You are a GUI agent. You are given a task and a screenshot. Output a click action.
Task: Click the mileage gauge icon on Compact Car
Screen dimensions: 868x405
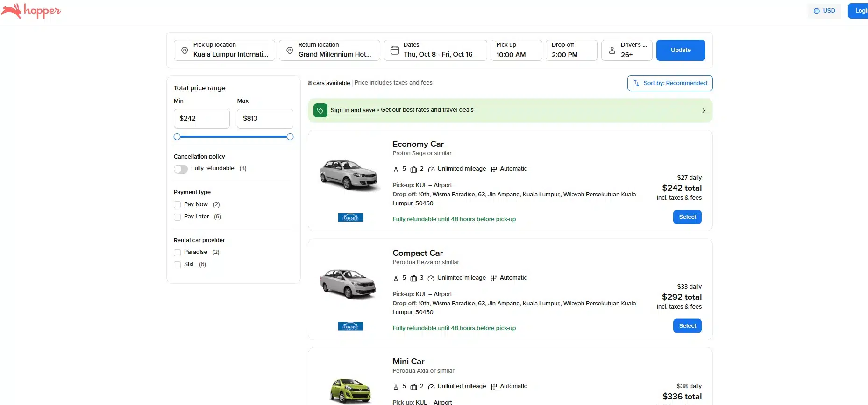click(x=431, y=278)
